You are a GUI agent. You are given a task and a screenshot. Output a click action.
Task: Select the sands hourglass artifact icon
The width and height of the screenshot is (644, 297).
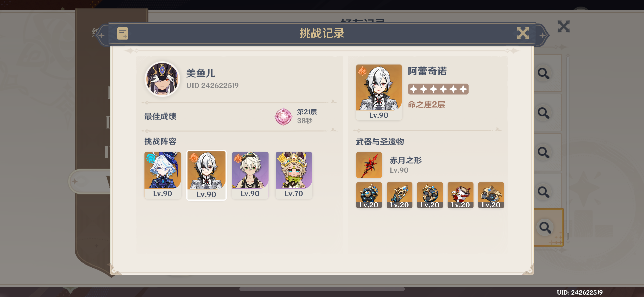pos(430,195)
